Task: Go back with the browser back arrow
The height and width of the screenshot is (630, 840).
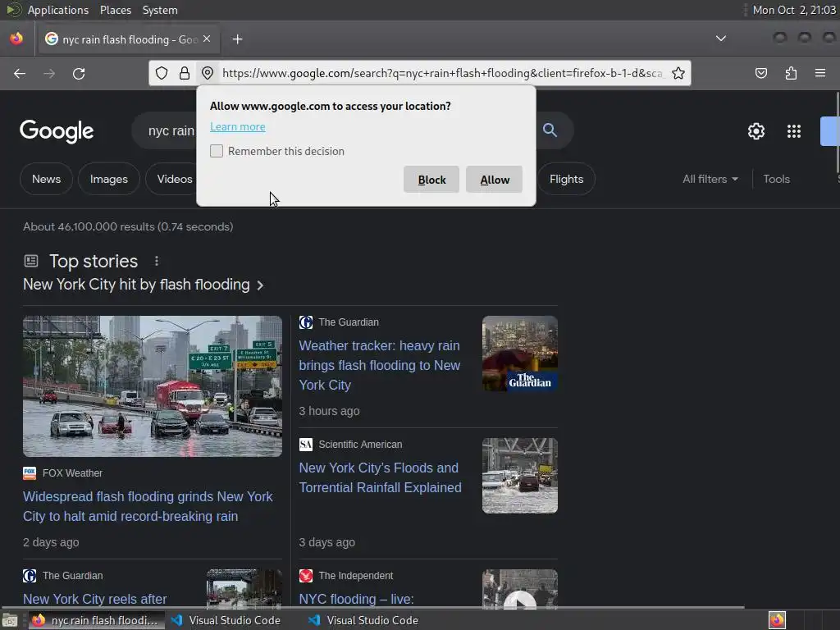Action: (x=20, y=73)
